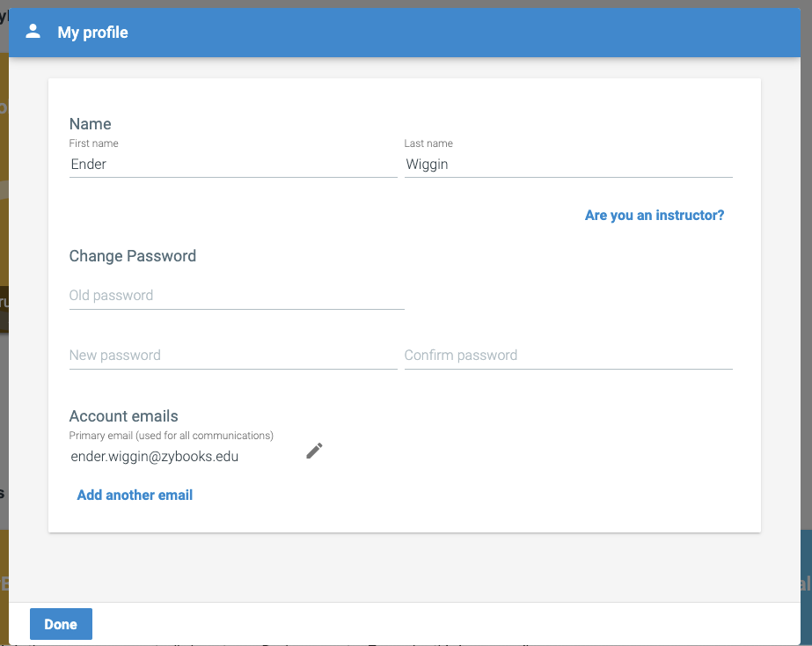Image resolution: width=812 pixels, height=646 pixels.
Task: Click the New password field
Action: pos(232,356)
